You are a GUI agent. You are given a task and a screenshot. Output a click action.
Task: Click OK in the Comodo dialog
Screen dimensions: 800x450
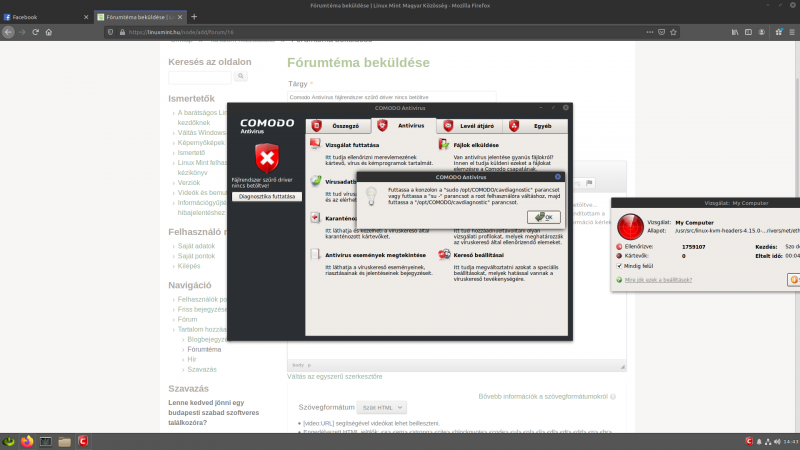point(544,217)
